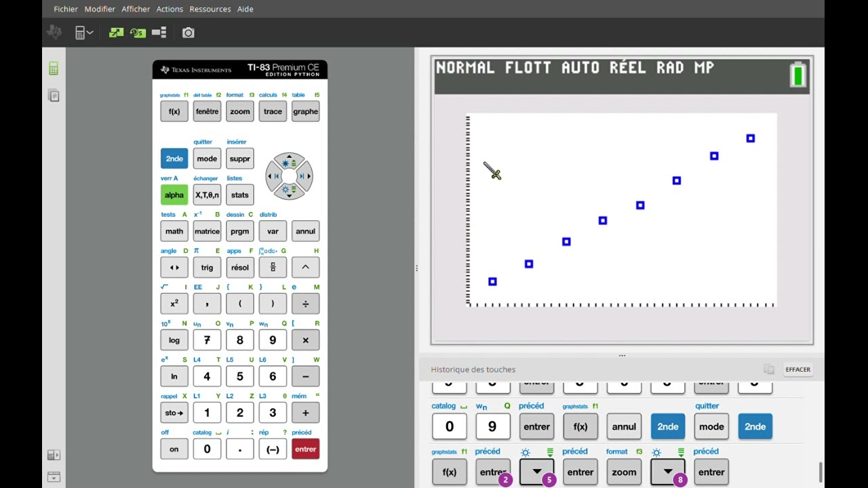Click the decimal point key on calculator

[x=240, y=449]
